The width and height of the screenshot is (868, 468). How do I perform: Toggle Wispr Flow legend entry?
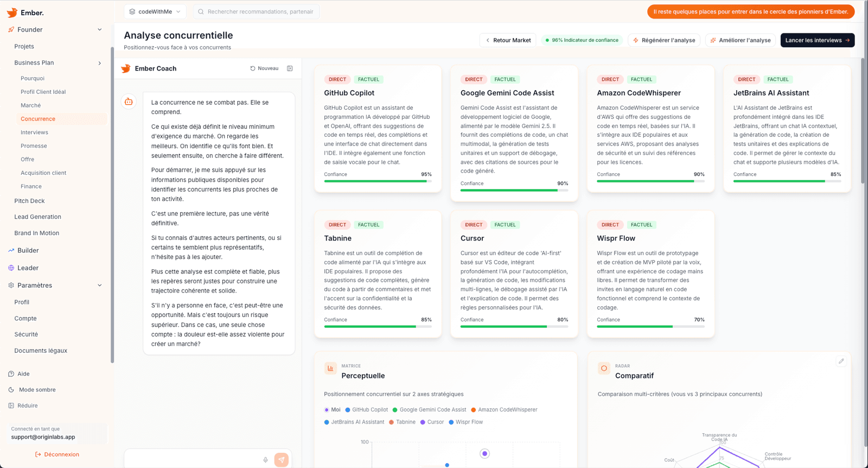(465, 422)
